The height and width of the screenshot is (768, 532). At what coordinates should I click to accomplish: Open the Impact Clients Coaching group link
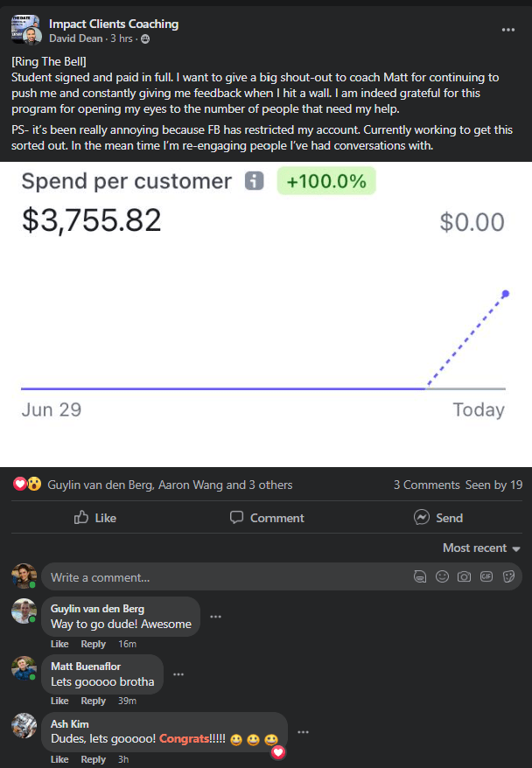[114, 24]
